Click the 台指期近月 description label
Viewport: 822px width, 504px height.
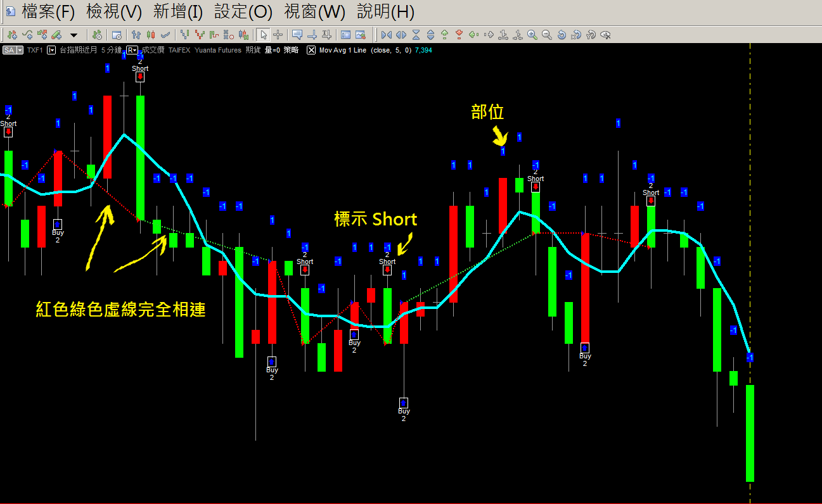(79, 50)
